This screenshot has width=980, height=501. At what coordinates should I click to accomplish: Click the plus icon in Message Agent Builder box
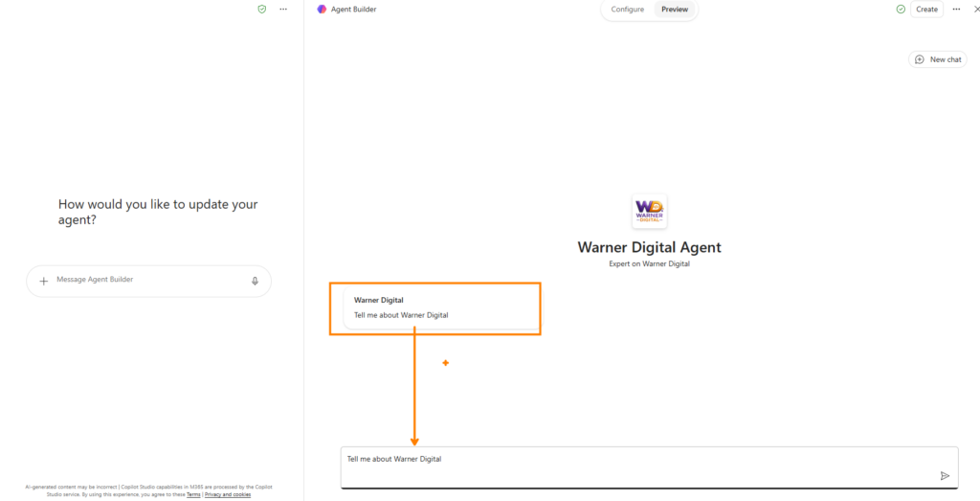tap(44, 281)
